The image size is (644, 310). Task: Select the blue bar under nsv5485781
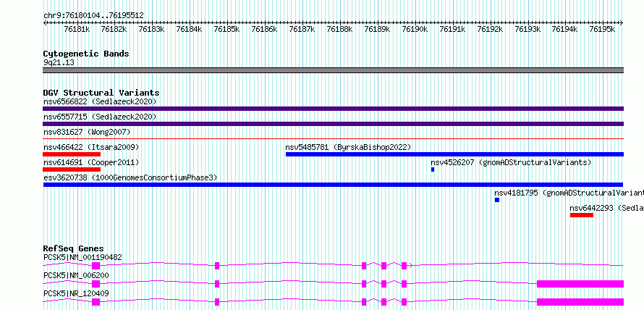[454, 154]
